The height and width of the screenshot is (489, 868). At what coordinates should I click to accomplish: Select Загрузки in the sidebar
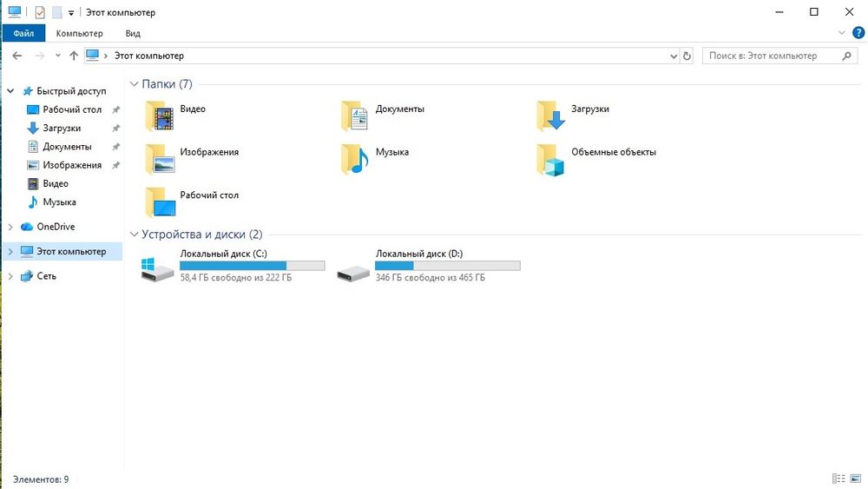[62, 128]
